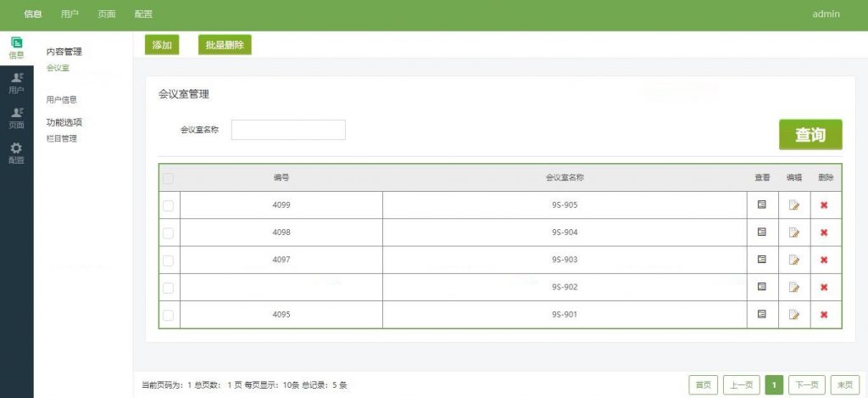
Task: Open 内容管理 section
Action: (x=64, y=52)
